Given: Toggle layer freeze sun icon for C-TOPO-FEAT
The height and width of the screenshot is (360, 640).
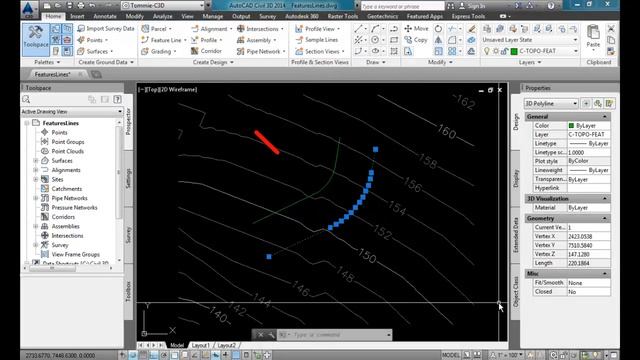Looking at the screenshot, I should click(x=496, y=51).
